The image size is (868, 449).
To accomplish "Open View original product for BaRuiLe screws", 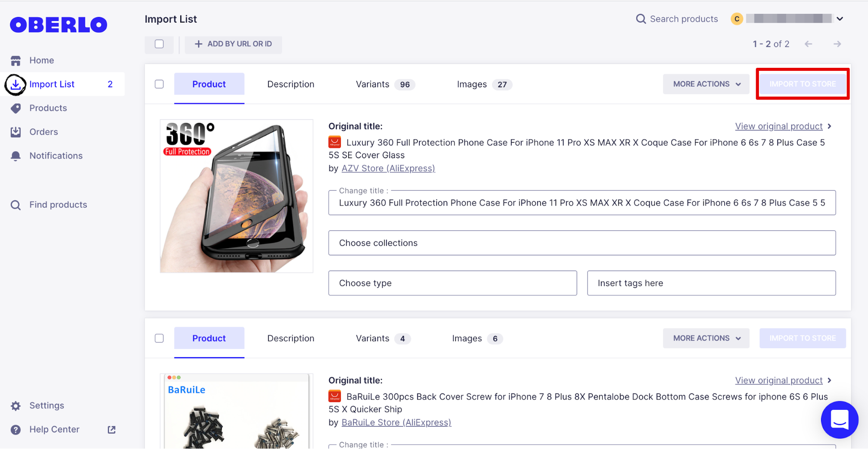I will 779,380.
